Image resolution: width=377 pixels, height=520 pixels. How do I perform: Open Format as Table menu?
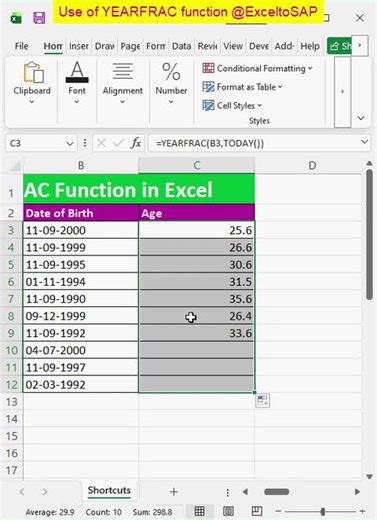(x=242, y=87)
